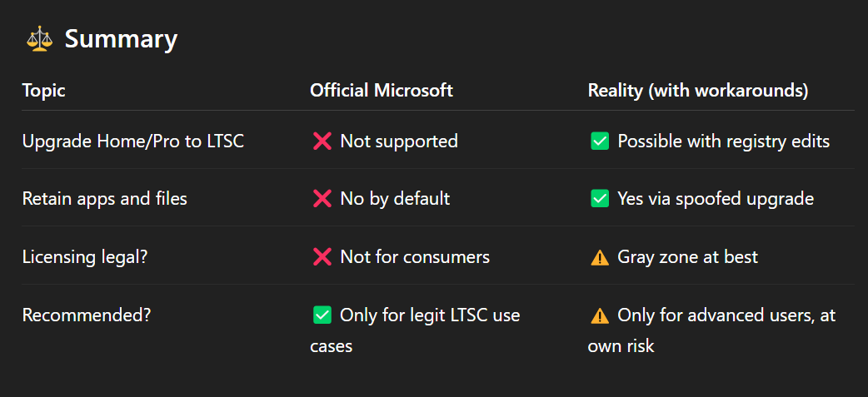Click green check beside Yes via spoofed upgrade
Viewport: 868px width, 397px height.
click(x=600, y=198)
